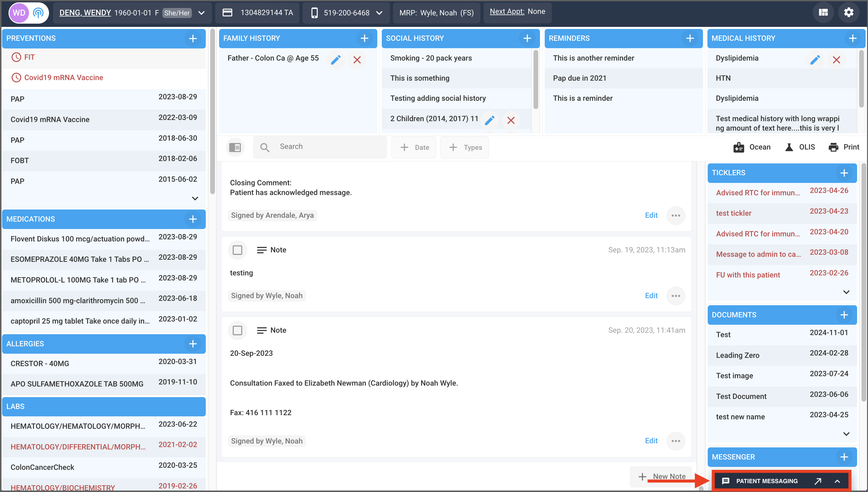Pop out Patient Messaging in new window
Viewport: 868px width, 492px height.
point(818,481)
